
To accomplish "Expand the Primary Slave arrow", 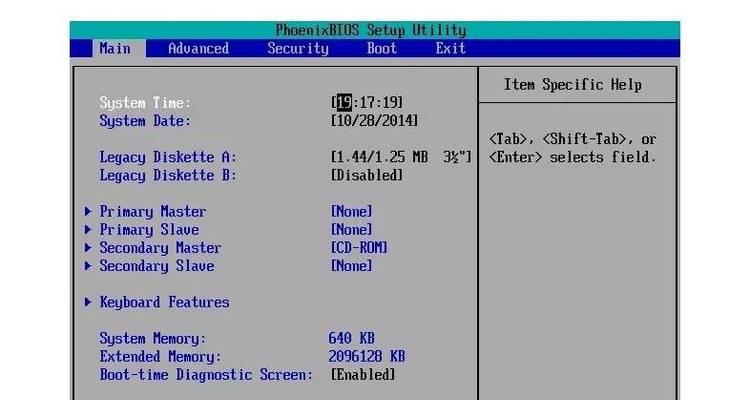I will [88, 229].
